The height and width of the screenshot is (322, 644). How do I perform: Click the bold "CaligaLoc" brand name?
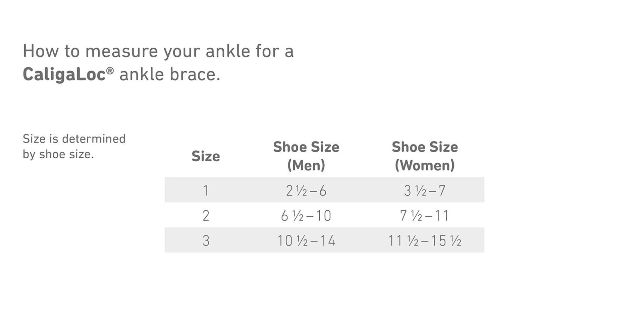[x=64, y=74]
